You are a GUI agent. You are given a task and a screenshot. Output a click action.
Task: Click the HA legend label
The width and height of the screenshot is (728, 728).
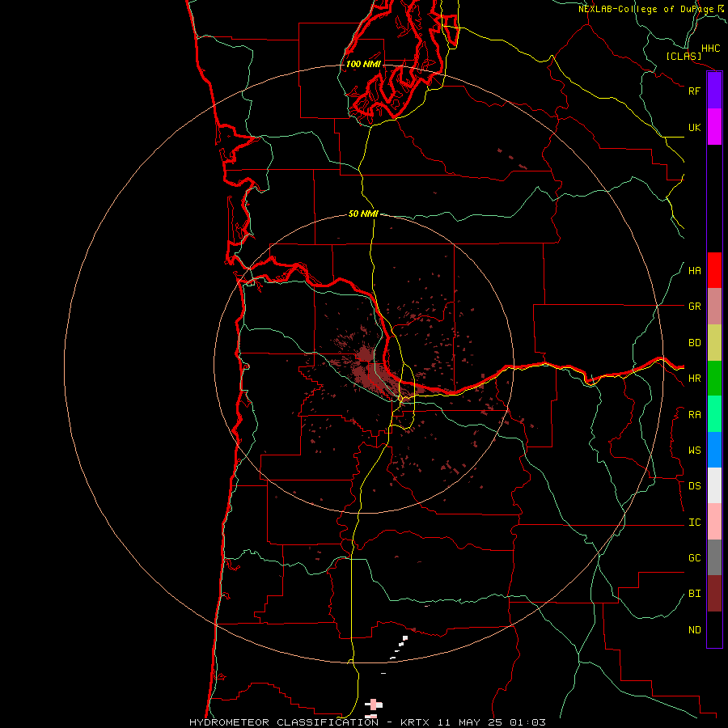694,271
